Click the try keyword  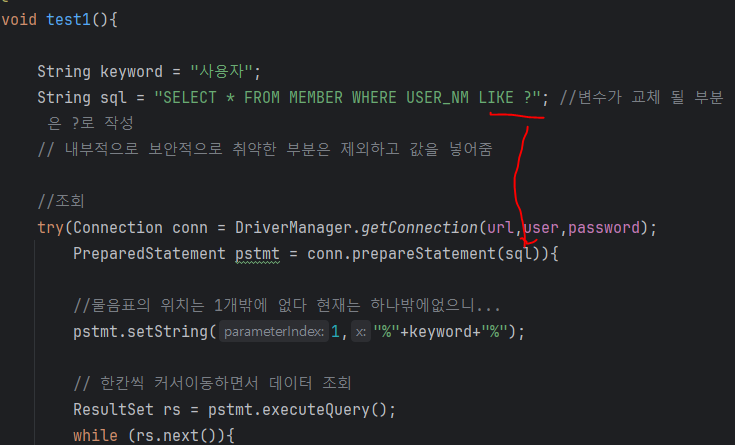pos(50,228)
